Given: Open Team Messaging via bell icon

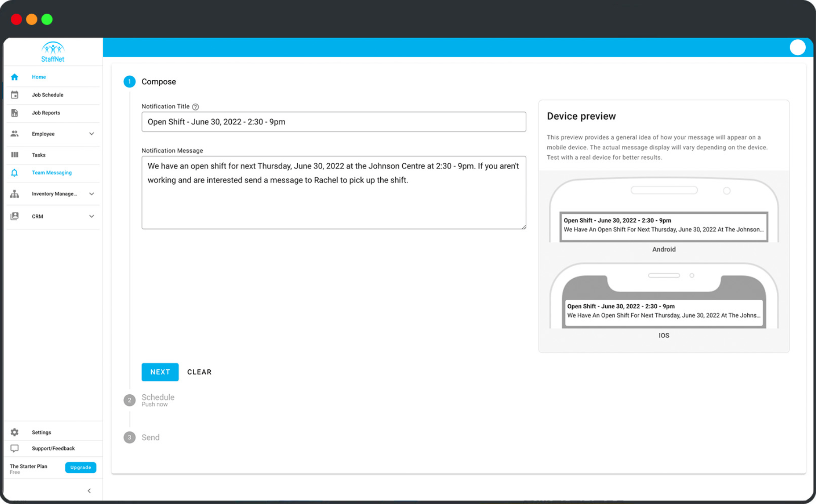Looking at the screenshot, I should tap(15, 173).
